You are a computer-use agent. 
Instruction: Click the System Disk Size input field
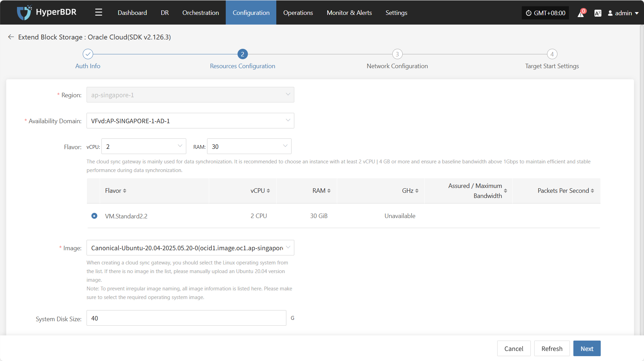[186, 318]
